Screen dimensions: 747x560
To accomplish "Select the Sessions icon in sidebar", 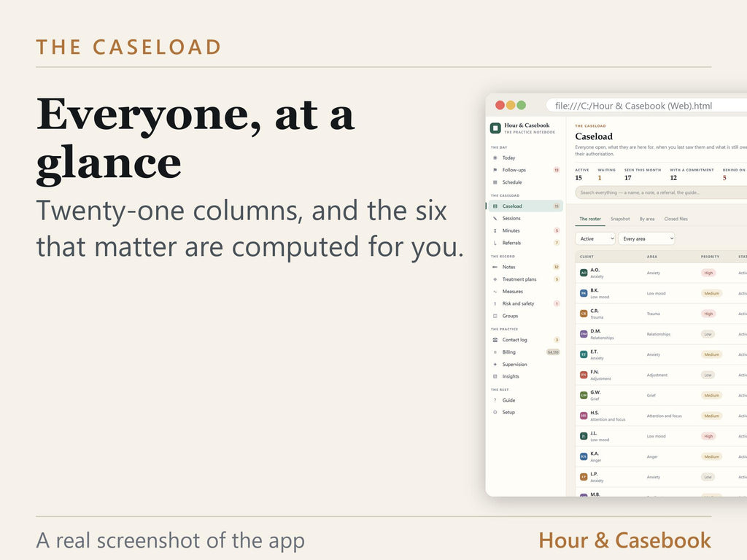I will click(495, 218).
